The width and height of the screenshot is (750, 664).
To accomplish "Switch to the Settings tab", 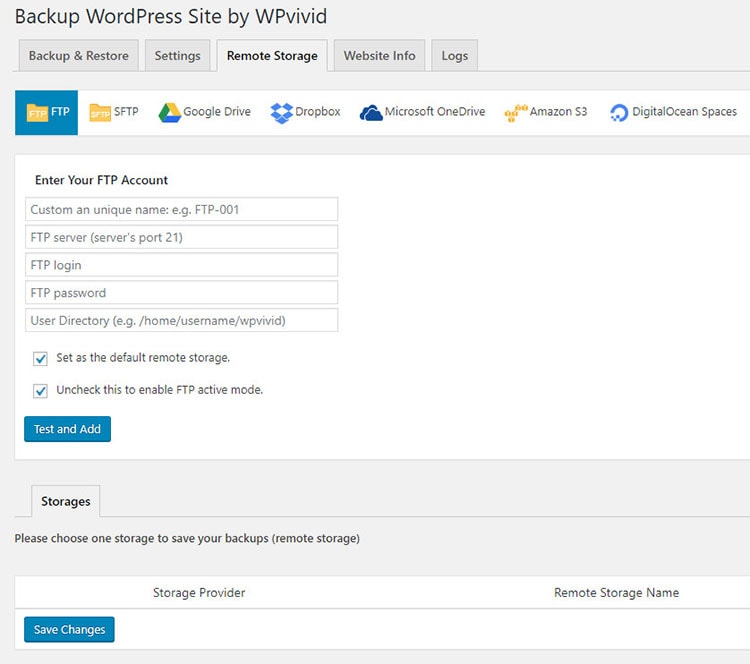I will click(177, 56).
